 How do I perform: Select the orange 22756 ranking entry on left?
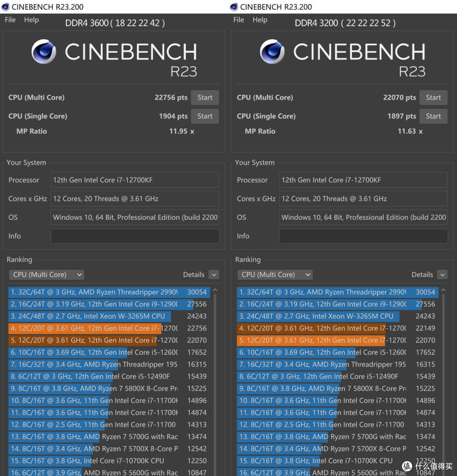(x=109, y=328)
